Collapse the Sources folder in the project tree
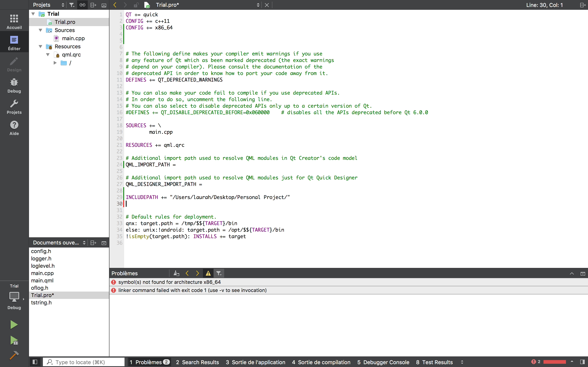 [41, 30]
